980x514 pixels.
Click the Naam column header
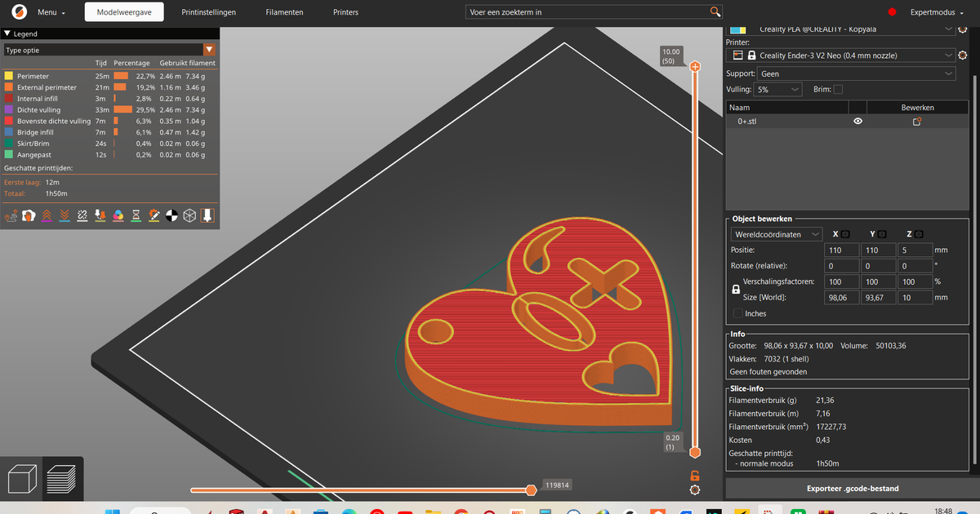click(787, 107)
